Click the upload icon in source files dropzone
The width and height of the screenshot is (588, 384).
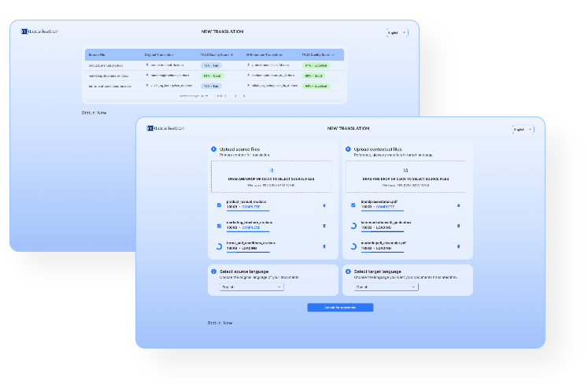tap(271, 170)
